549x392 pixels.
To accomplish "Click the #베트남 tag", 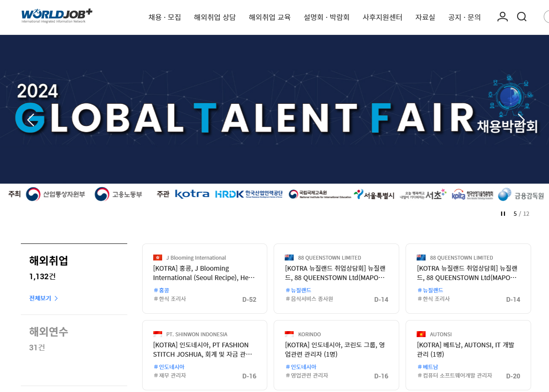I will [428, 367].
